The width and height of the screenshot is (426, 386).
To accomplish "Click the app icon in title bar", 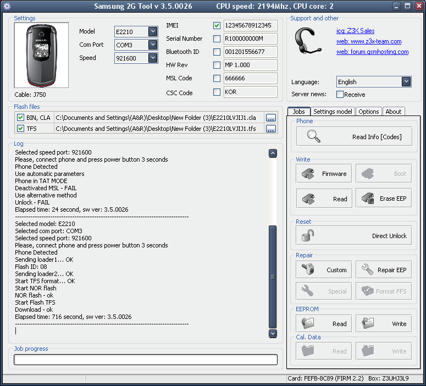I will pyautogui.click(x=7, y=6).
